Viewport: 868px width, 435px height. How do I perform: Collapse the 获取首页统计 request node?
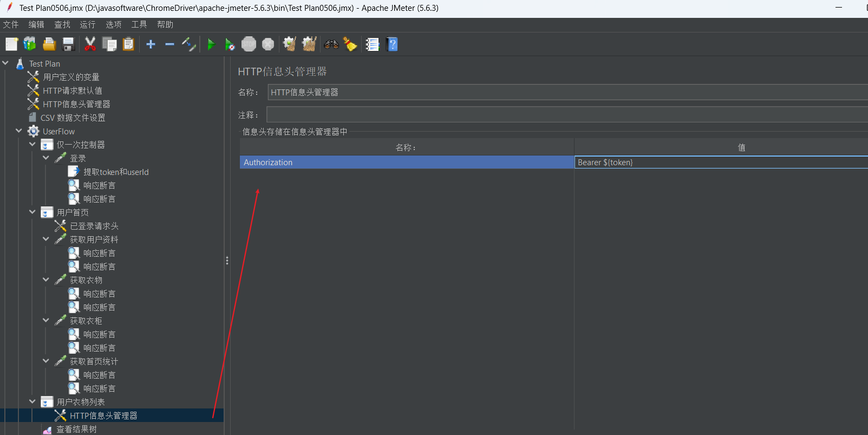pos(46,361)
